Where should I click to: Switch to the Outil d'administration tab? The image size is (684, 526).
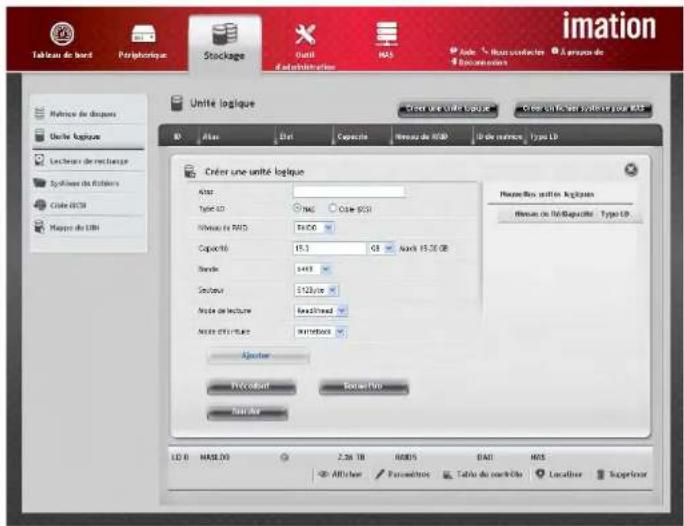[x=305, y=61]
